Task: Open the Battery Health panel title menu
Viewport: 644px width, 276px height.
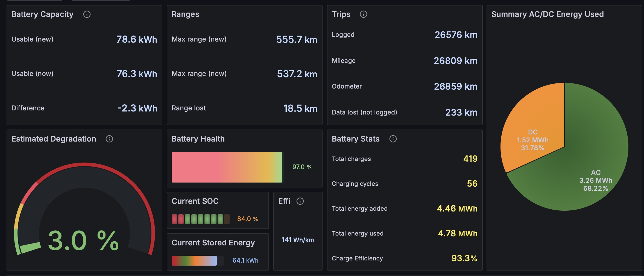Action: click(198, 139)
